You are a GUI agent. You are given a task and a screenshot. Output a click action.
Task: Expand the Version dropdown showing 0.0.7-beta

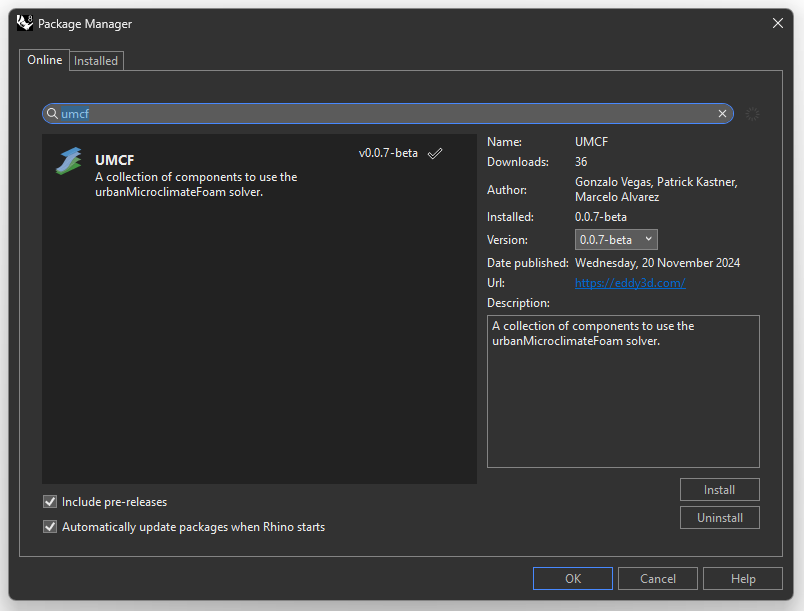pos(616,239)
